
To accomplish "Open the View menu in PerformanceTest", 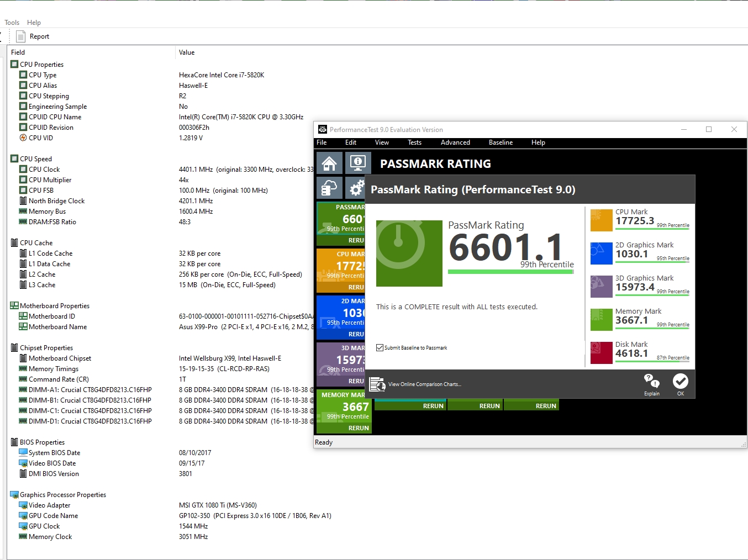I will (382, 142).
